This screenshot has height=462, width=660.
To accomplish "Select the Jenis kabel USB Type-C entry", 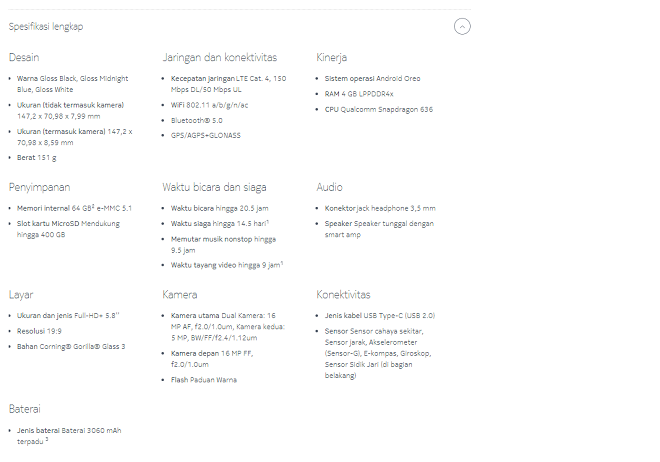I will coord(380,316).
